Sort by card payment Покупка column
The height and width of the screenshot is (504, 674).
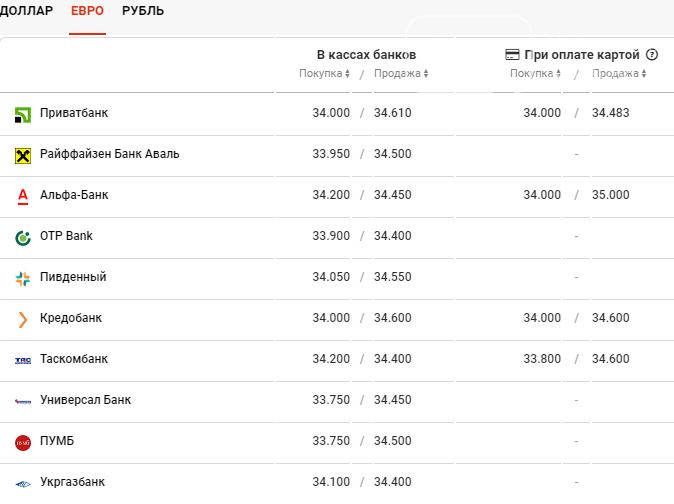pyautogui.click(x=535, y=74)
